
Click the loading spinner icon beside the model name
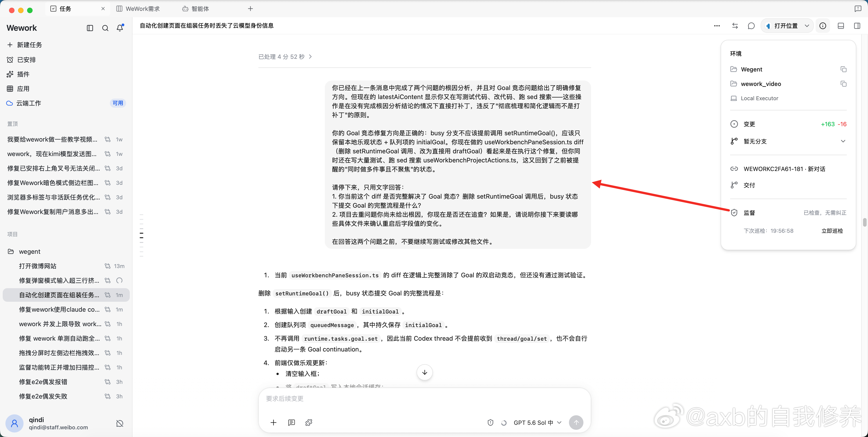click(x=504, y=423)
